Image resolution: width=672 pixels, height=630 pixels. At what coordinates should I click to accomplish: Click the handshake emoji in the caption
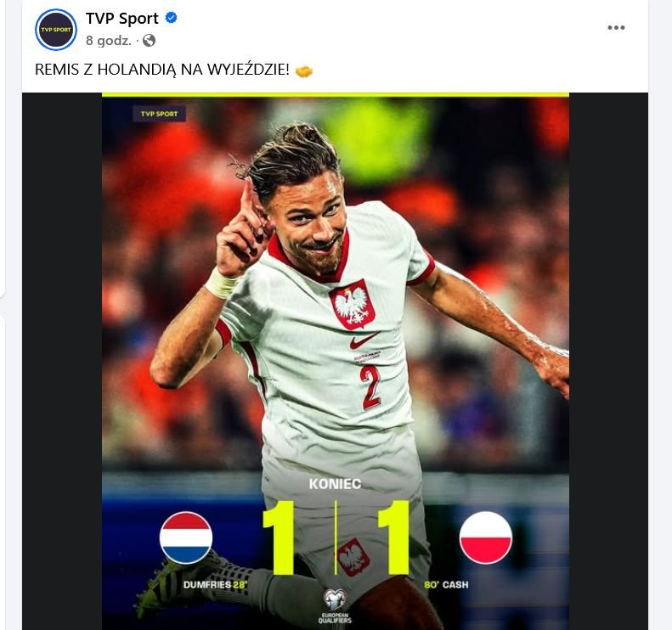pyautogui.click(x=304, y=71)
